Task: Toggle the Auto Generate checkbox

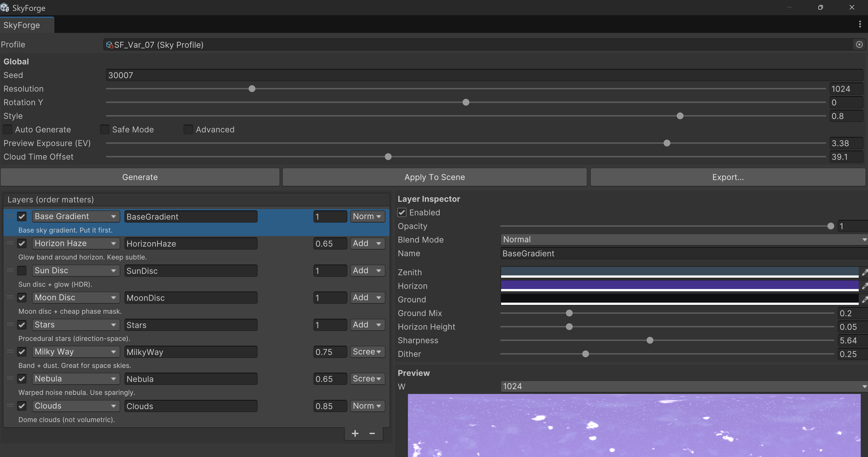Action: 7,129
